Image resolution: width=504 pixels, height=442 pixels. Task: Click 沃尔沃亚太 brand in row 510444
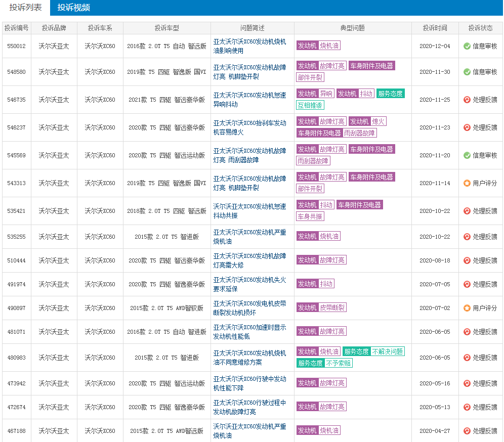[54, 260]
